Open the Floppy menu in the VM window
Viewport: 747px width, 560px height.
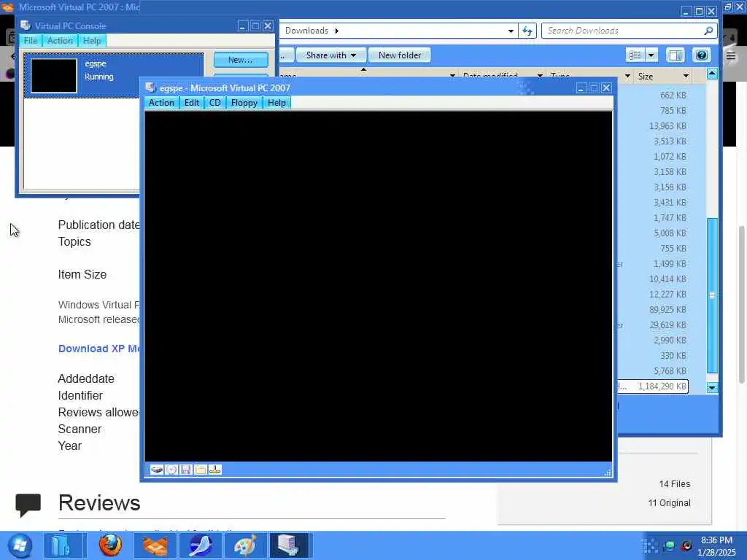point(244,103)
